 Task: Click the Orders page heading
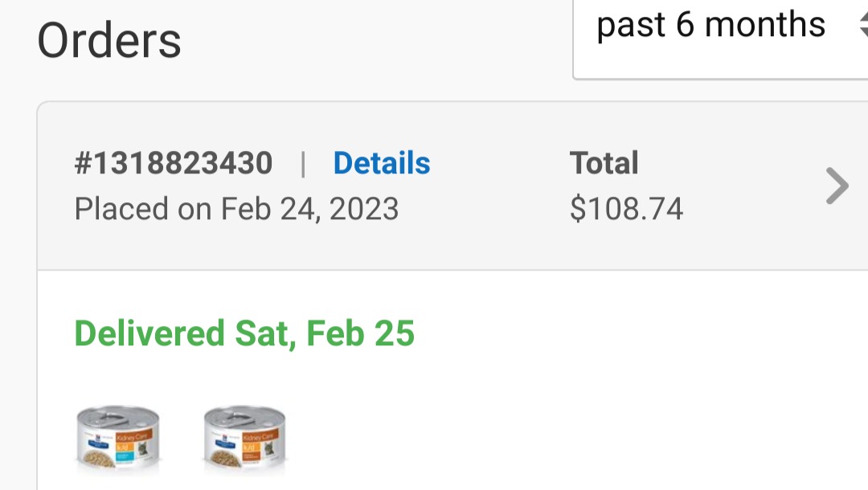pyautogui.click(x=109, y=40)
